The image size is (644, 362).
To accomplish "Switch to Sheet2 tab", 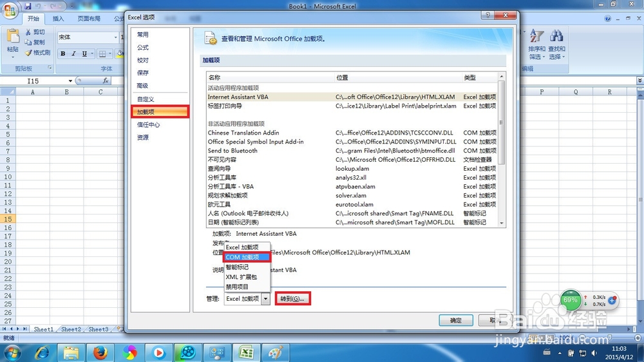I will coord(71,329).
